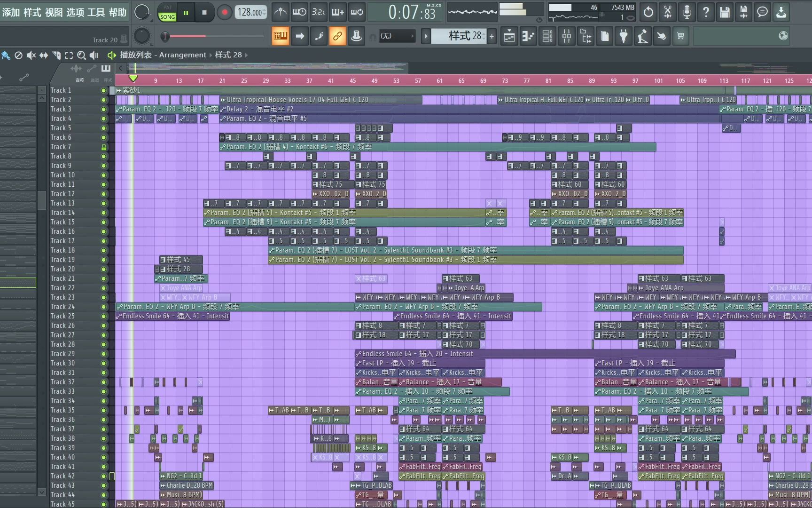The image size is (812, 508).
Task: Mute Track 20 via its green LED
Action: pos(103,269)
